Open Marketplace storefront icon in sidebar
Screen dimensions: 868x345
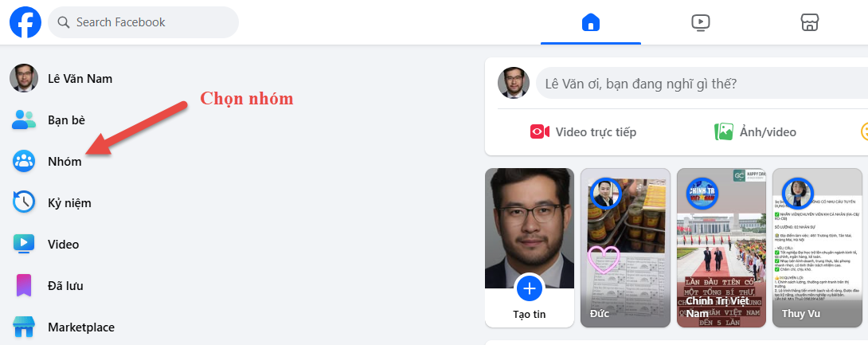[24, 327]
